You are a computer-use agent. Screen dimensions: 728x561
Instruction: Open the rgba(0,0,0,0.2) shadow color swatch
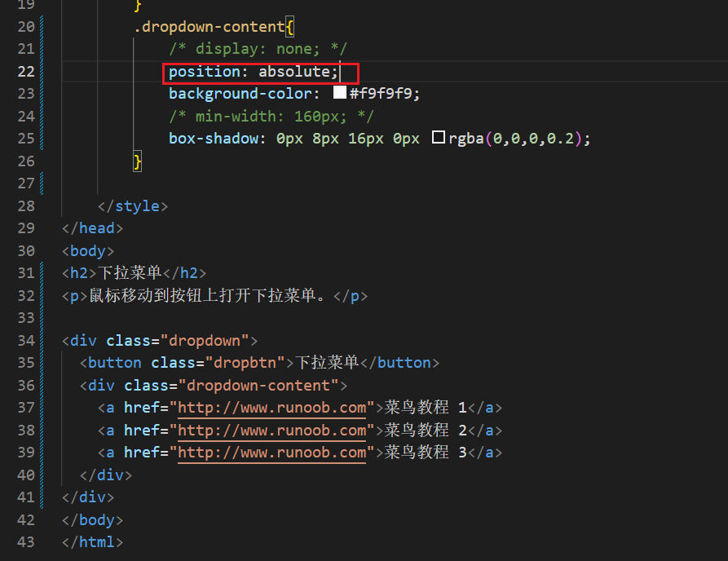coord(439,138)
